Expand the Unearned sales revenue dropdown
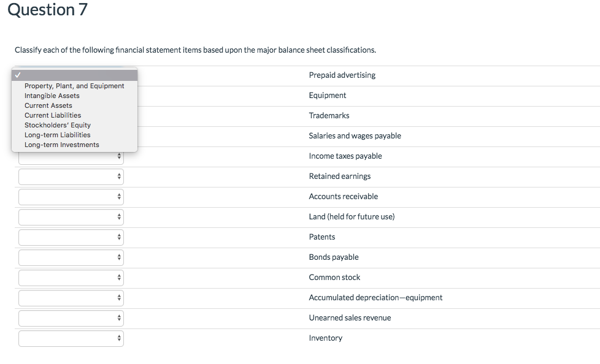This screenshot has height=364, width=600. pyautogui.click(x=71, y=319)
